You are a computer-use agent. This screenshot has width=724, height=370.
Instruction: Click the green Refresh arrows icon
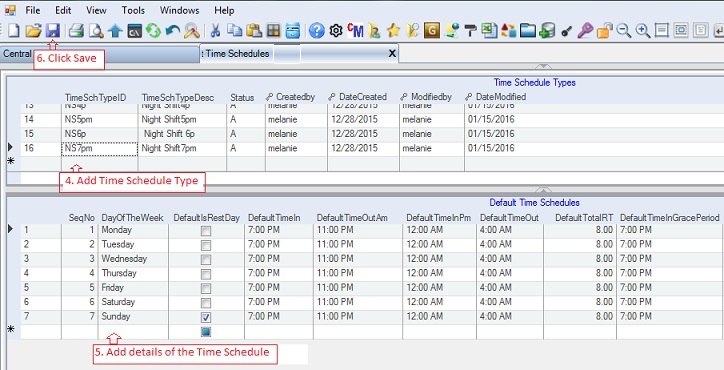153,31
